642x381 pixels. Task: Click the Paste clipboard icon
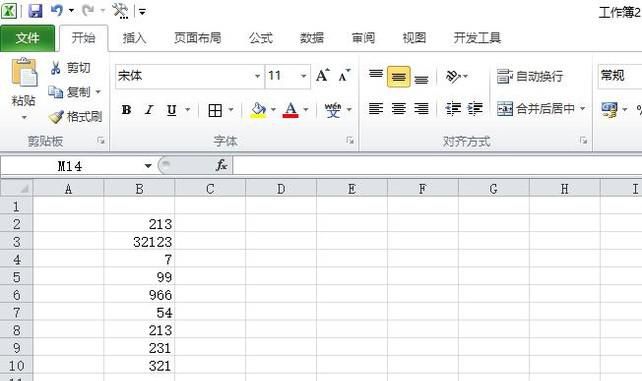[x=24, y=73]
